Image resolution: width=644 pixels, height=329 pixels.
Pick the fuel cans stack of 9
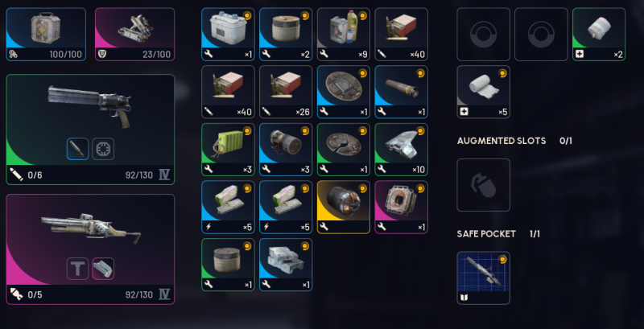click(x=344, y=35)
